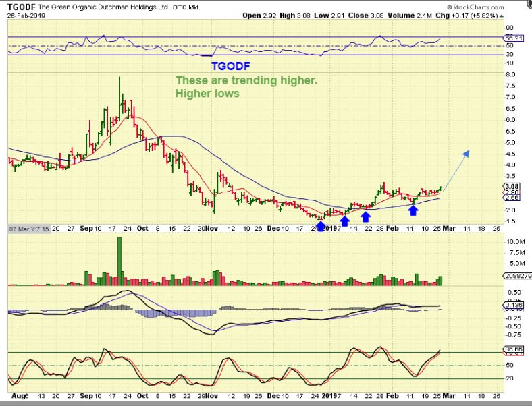
Task: Click the green 'Higher lows' note
Action: [207, 93]
